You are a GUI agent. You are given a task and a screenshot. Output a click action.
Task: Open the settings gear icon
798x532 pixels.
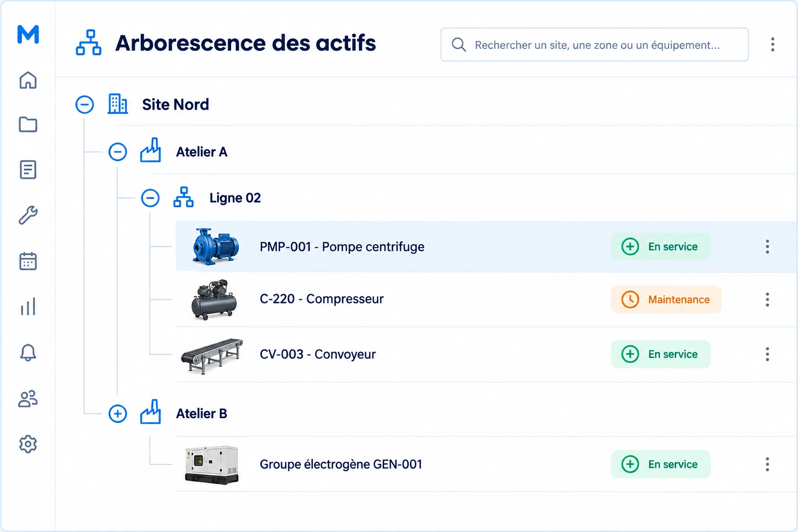[x=28, y=444]
